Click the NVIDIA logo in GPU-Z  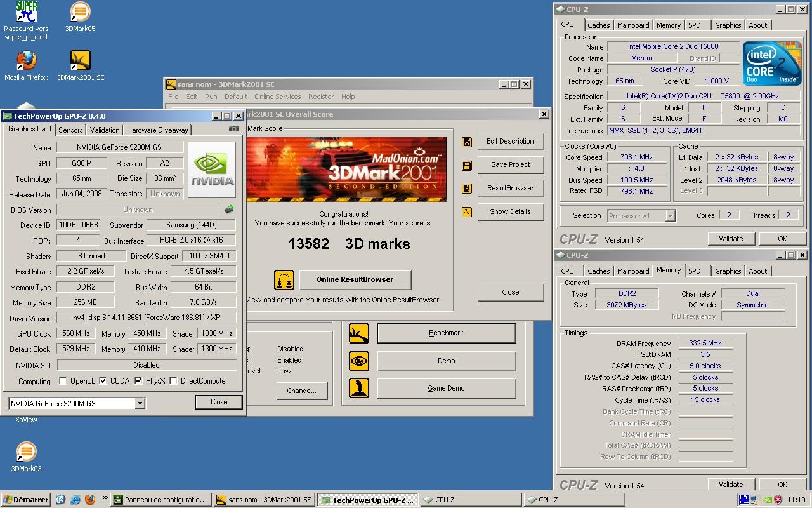[x=213, y=170]
